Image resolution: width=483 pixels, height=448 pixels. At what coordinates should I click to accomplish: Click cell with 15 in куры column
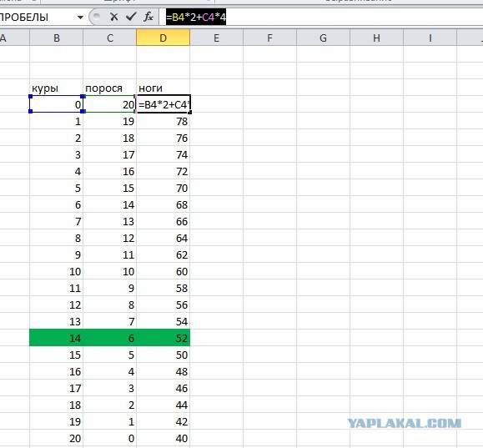(57, 355)
